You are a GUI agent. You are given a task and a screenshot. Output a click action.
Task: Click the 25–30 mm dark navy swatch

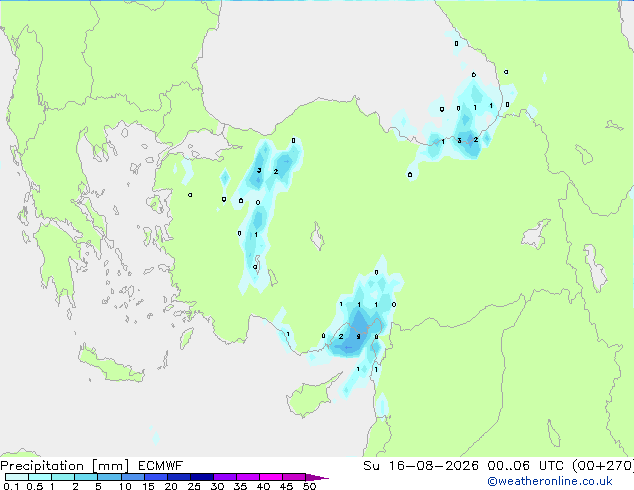[x=201, y=477]
